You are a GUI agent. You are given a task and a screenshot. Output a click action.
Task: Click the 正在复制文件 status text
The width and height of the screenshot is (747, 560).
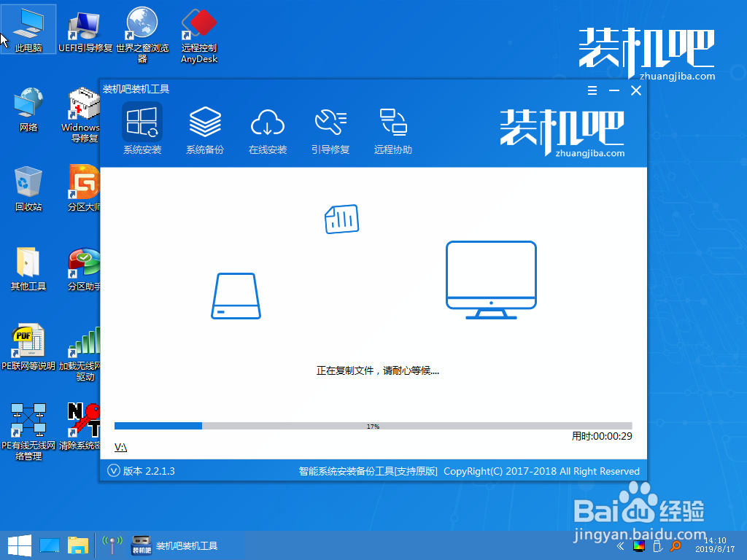click(378, 370)
